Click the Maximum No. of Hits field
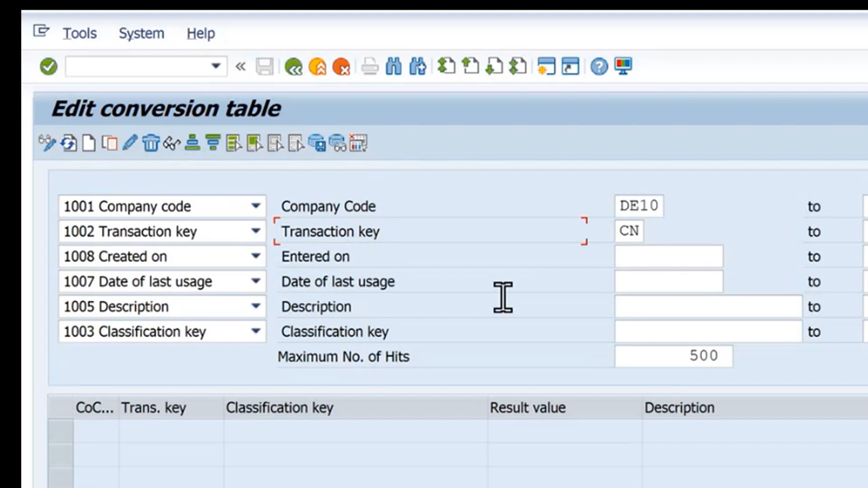This screenshot has width=868, height=488. coord(674,356)
